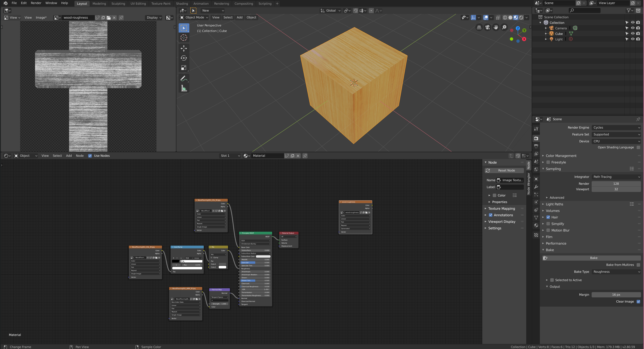Toggle camera view in viewport
644x349 pixels.
(487, 27)
